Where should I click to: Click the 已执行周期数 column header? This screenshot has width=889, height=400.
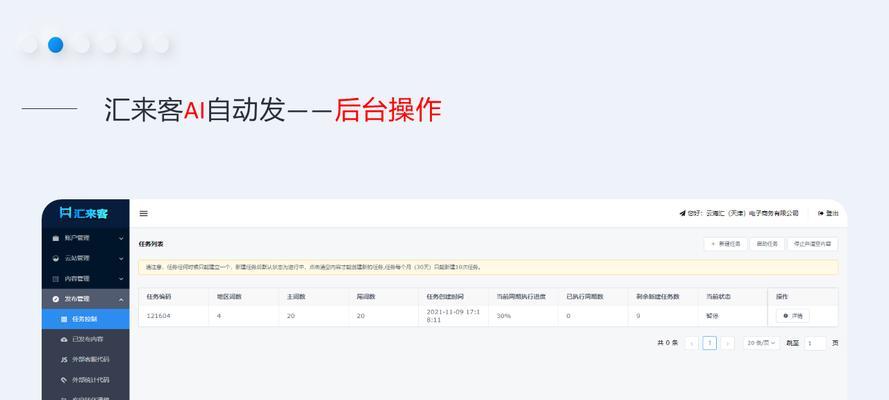click(585, 297)
